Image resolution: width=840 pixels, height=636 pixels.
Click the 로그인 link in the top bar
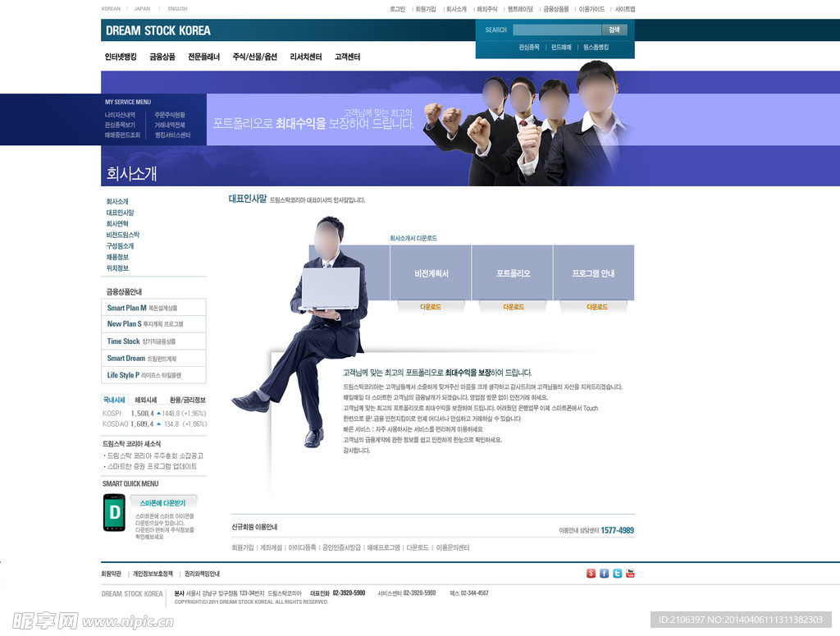pyautogui.click(x=398, y=9)
